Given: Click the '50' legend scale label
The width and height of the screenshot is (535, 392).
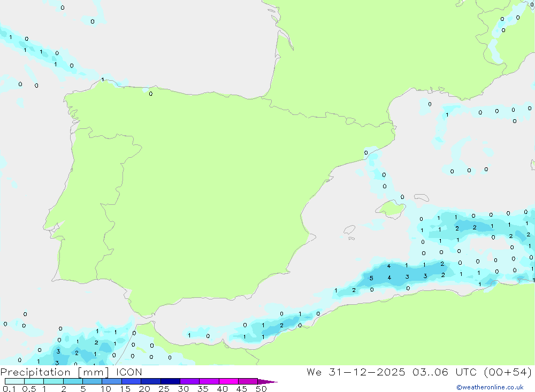Looking at the screenshot, I should point(262,389).
